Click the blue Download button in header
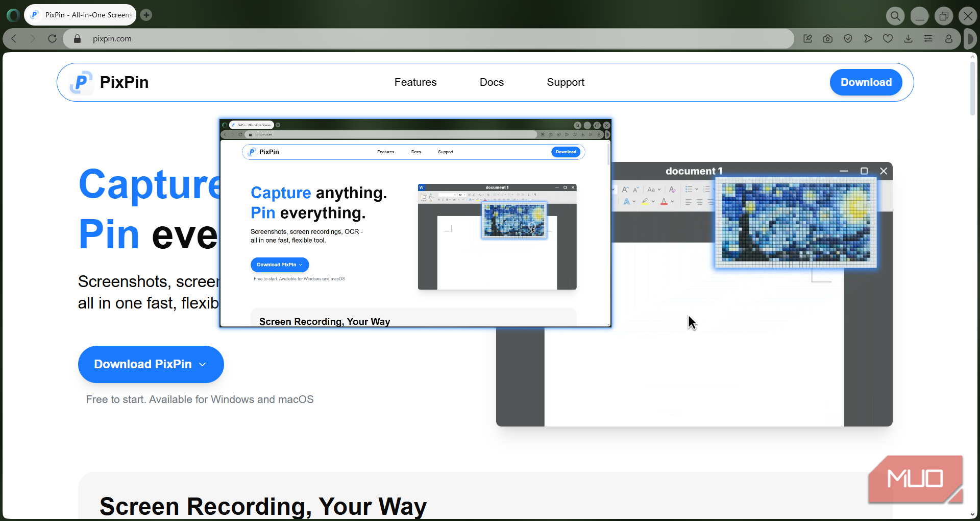Image resolution: width=980 pixels, height=521 pixels. tap(866, 82)
